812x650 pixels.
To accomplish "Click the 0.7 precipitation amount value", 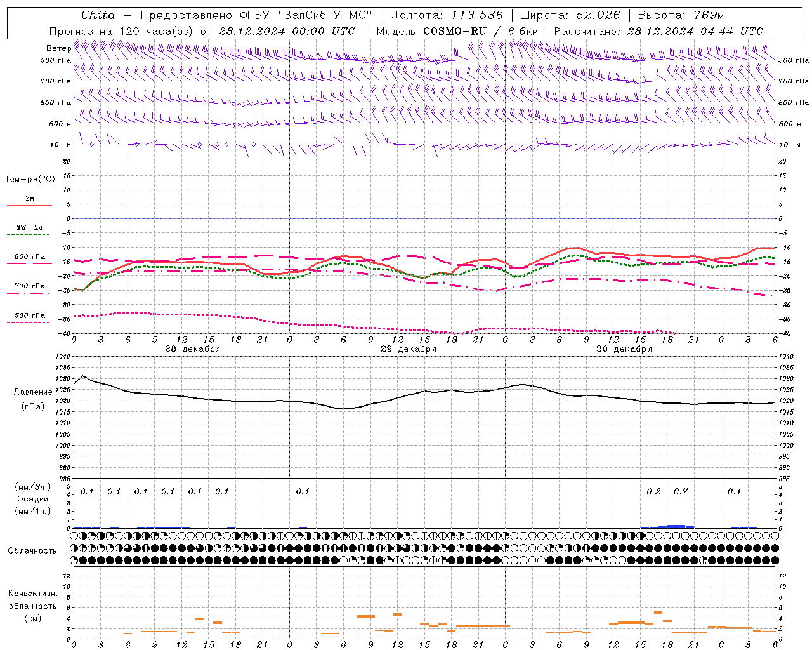I will point(681,491).
